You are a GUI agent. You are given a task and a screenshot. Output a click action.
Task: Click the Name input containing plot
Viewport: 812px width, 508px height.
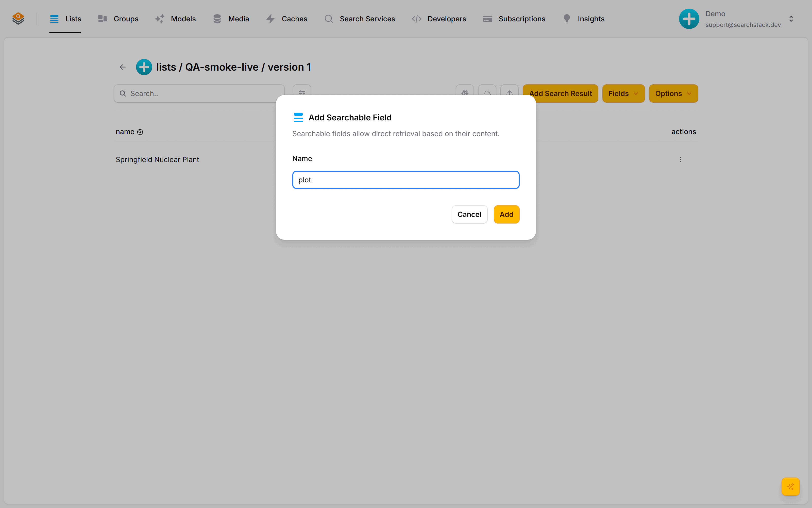[x=406, y=180]
